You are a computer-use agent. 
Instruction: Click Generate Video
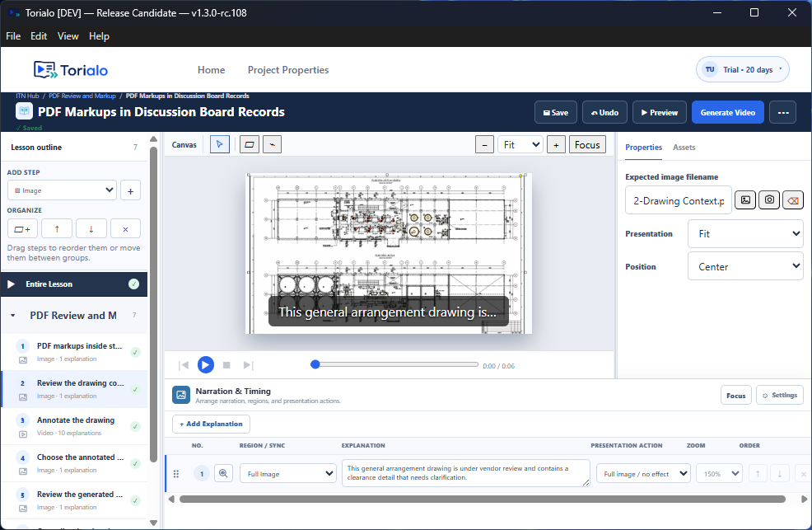coord(728,112)
